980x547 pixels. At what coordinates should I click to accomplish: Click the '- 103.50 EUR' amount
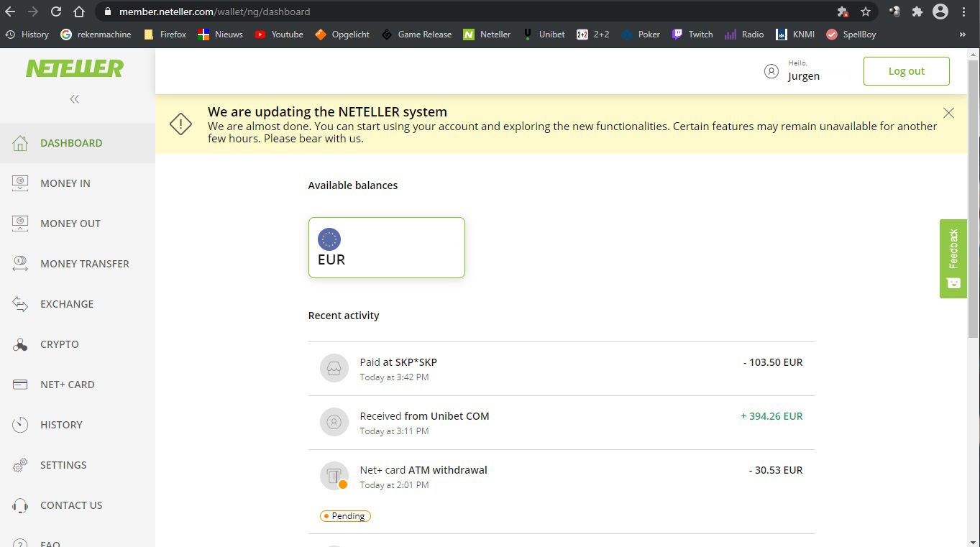pos(773,362)
